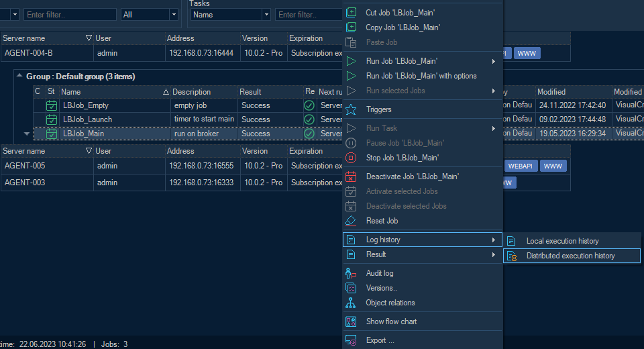Collapse the Default group expander
The height and width of the screenshot is (349, 644).
(x=18, y=77)
